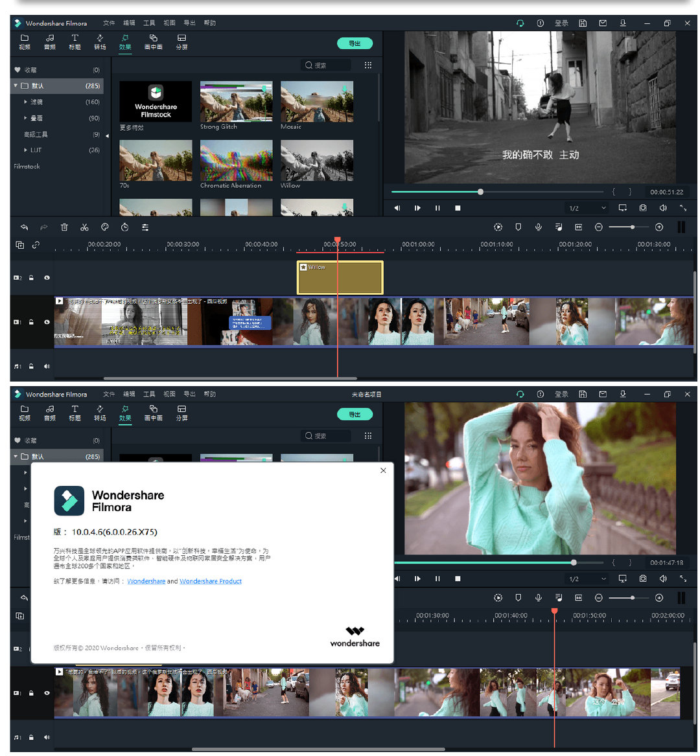Image resolution: width=700 pixels, height=756 pixels.
Task: Click the green 导出 button in About-dialog window
Action: pyautogui.click(x=355, y=414)
